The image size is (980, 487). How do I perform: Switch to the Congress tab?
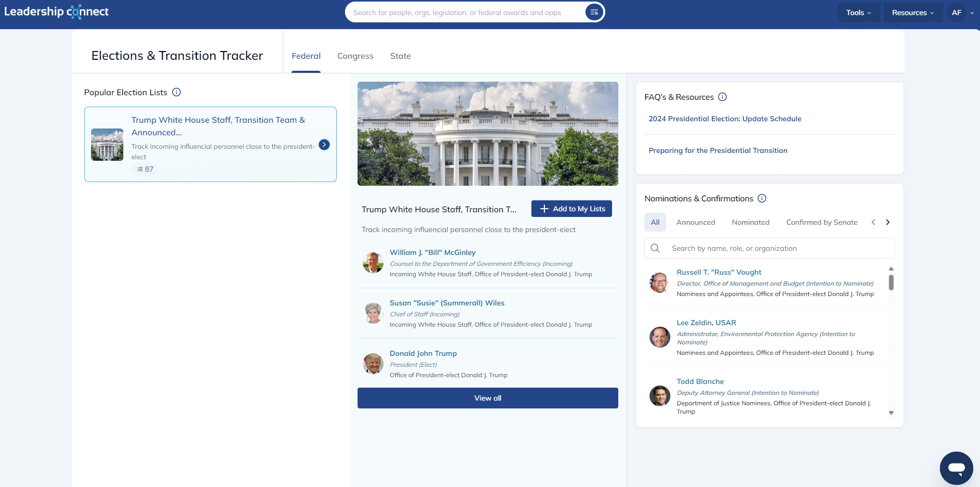pyautogui.click(x=355, y=56)
